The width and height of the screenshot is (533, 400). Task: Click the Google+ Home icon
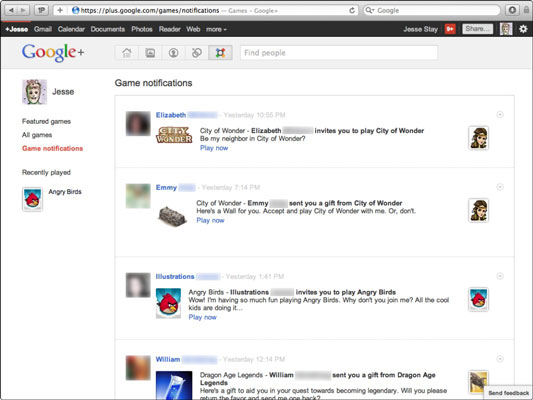coord(127,53)
